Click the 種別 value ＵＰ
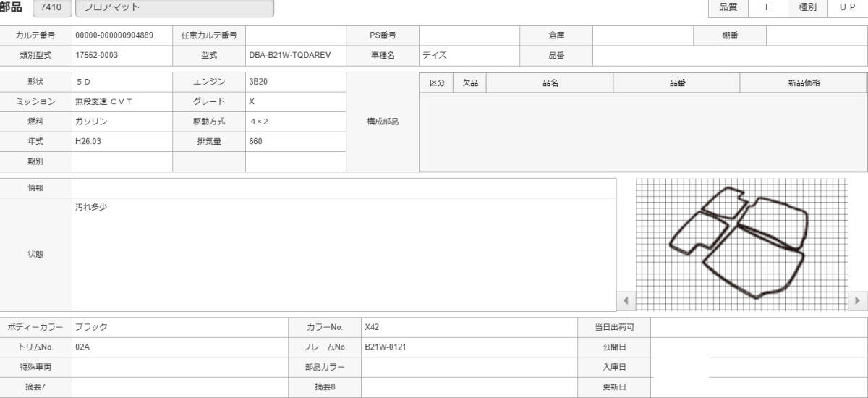 [847, 7]
